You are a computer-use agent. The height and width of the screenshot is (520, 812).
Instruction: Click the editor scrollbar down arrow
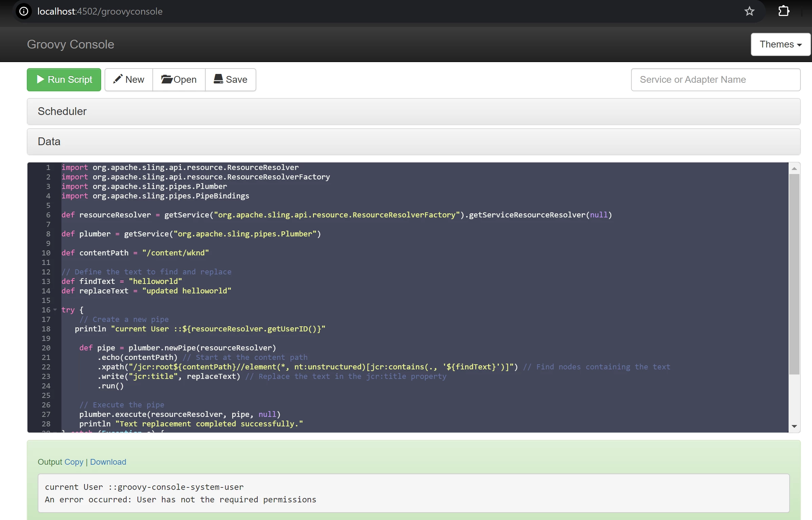[x=794, y=426]
